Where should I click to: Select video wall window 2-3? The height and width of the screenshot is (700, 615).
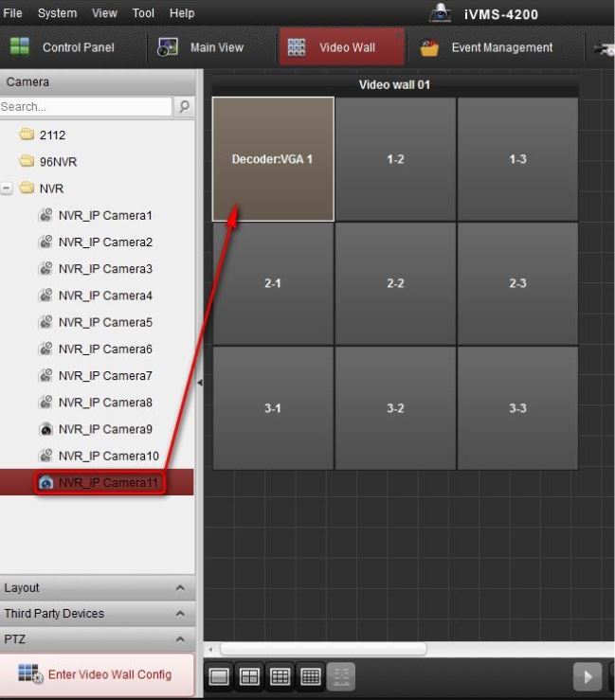517,283
